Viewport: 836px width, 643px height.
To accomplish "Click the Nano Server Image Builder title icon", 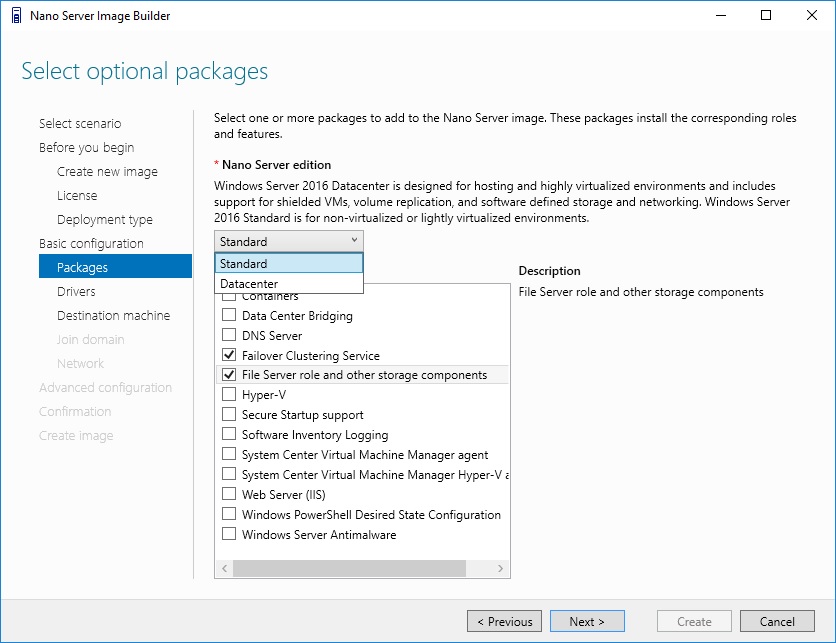I will (x=17, y=15).
